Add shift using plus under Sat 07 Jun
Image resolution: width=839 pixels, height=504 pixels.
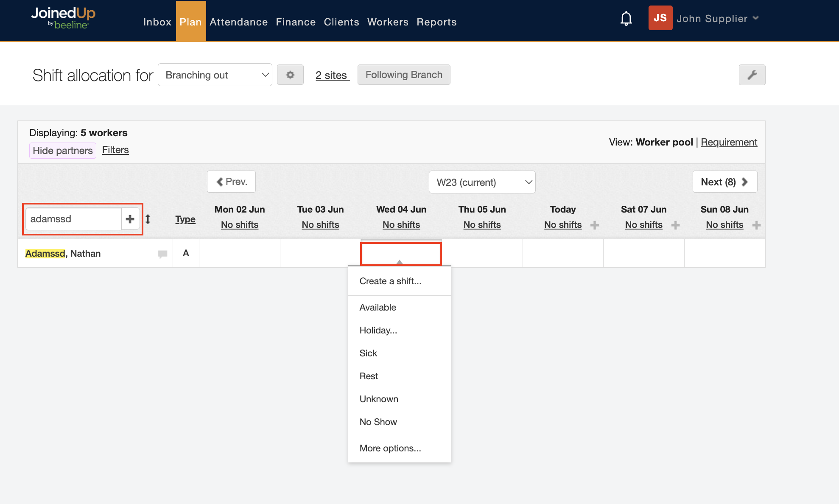(676, 225)
